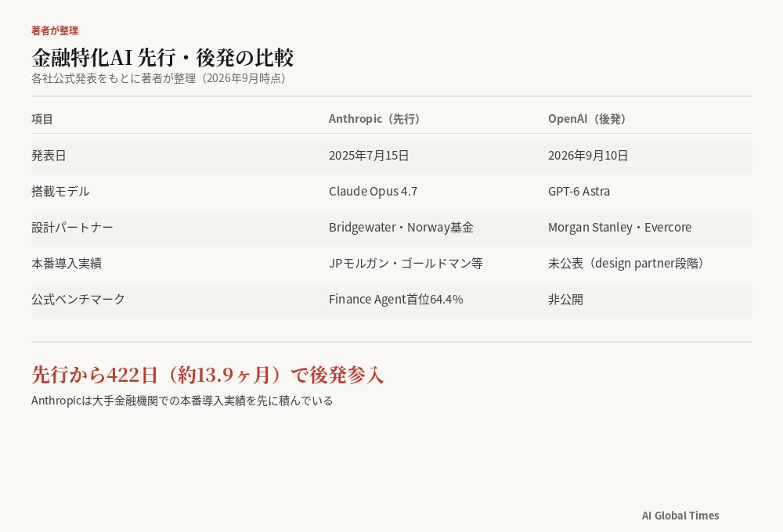The image size is (783, 532).
Task: Click the Morgan Stanley・Evercore cell
Action: pos(619,227)
